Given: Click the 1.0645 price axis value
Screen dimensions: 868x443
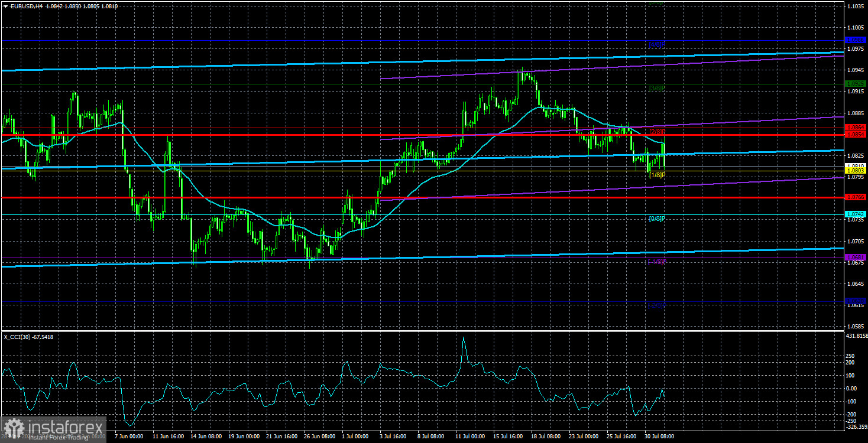Looking at the screenshot, I should pos(856,284).
